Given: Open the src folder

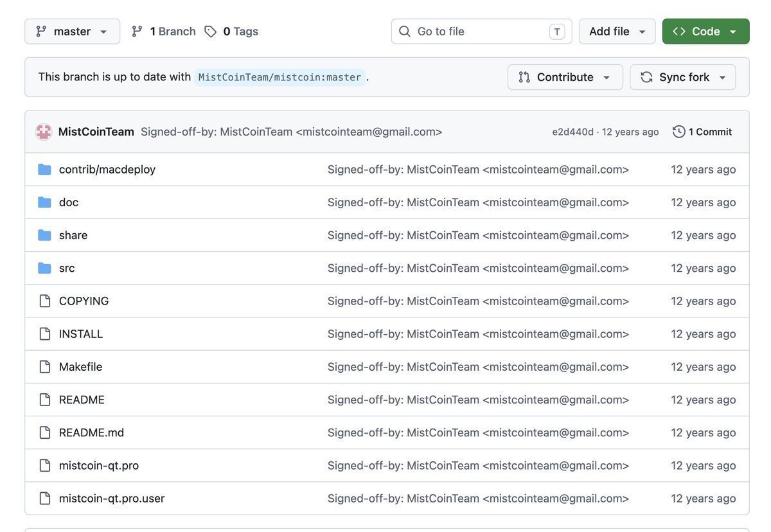Looking at the screenshot, I should point(67,268).
